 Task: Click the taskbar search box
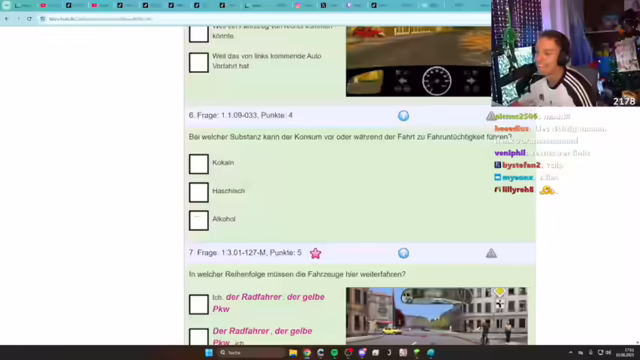pyautogui.click(x=251, y=353)
